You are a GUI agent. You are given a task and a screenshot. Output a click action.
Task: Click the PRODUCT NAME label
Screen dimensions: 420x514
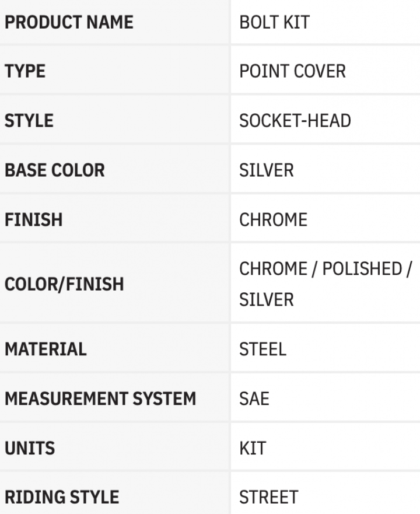click(69, 22)
